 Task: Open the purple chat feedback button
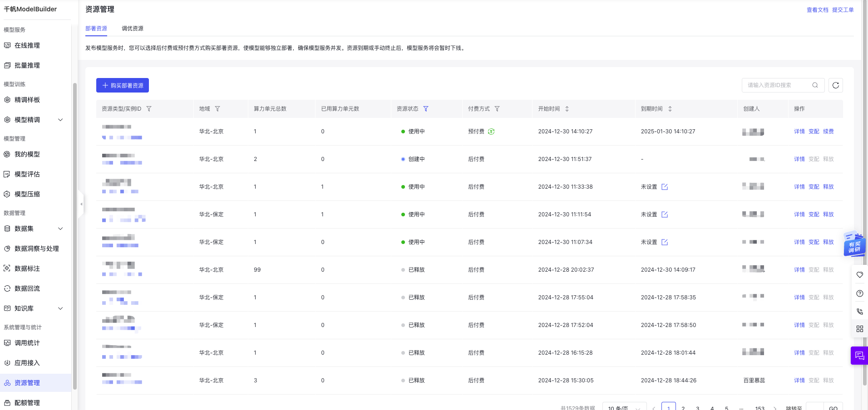tap(859, 356)
